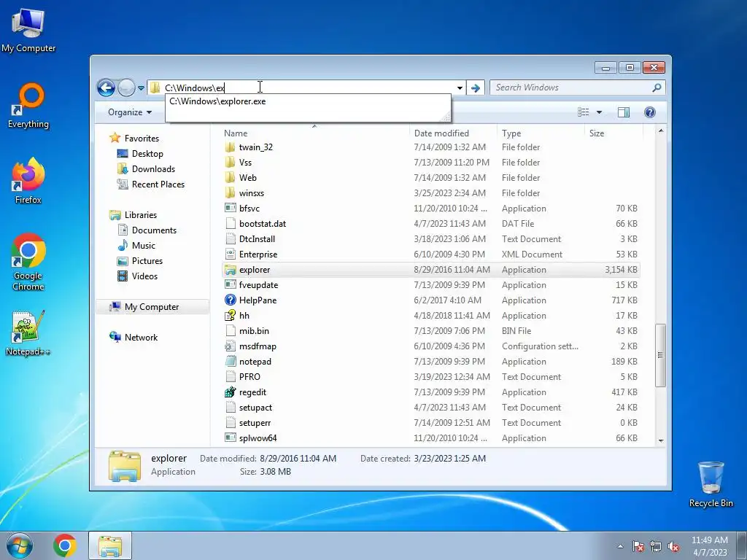Select the hh application icon
The height and width of the screenshot is (560, 747).
(230, 315)
